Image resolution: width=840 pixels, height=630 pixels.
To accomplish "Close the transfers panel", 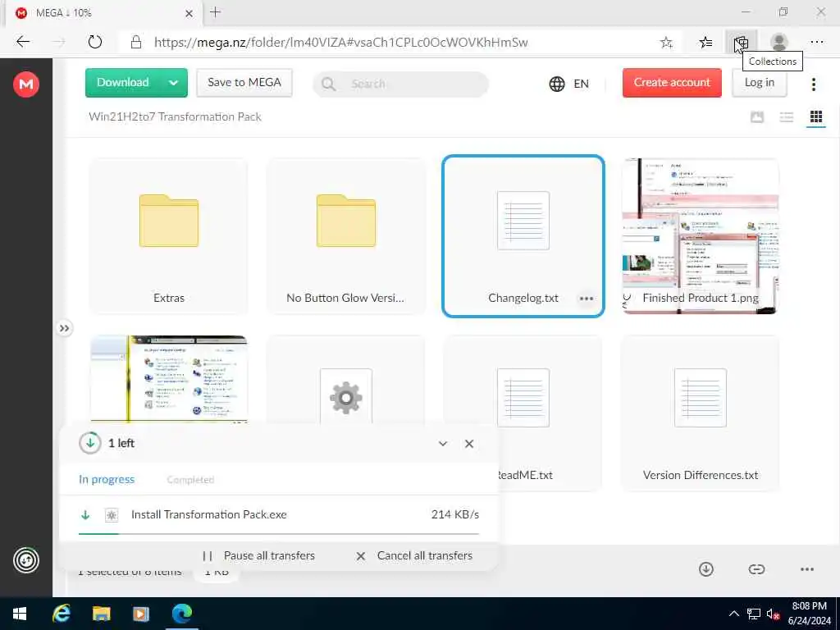I will [468, 444].
